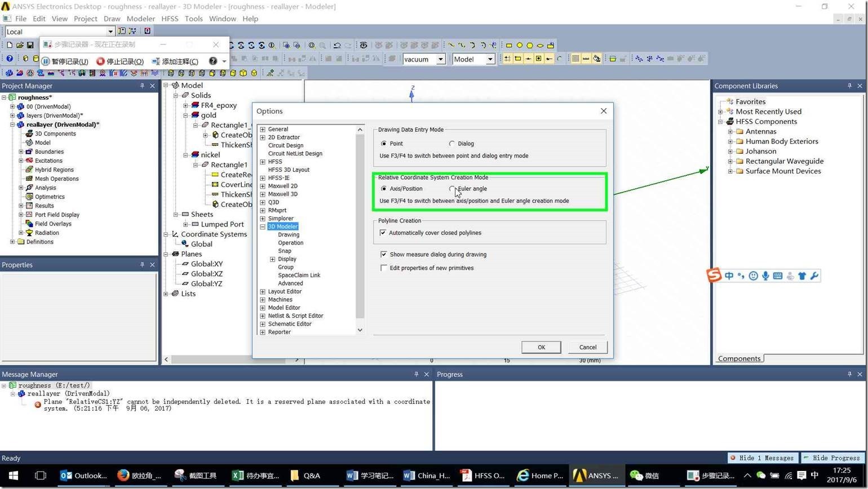Image resolution: width=868 pixels, height=489 pixels.
Task: Open WeChat from the taskbar
Action: [x=645, y=475]
